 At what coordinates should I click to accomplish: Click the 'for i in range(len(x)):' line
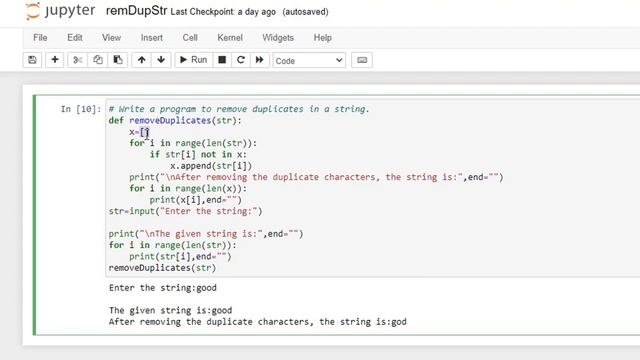188,189
